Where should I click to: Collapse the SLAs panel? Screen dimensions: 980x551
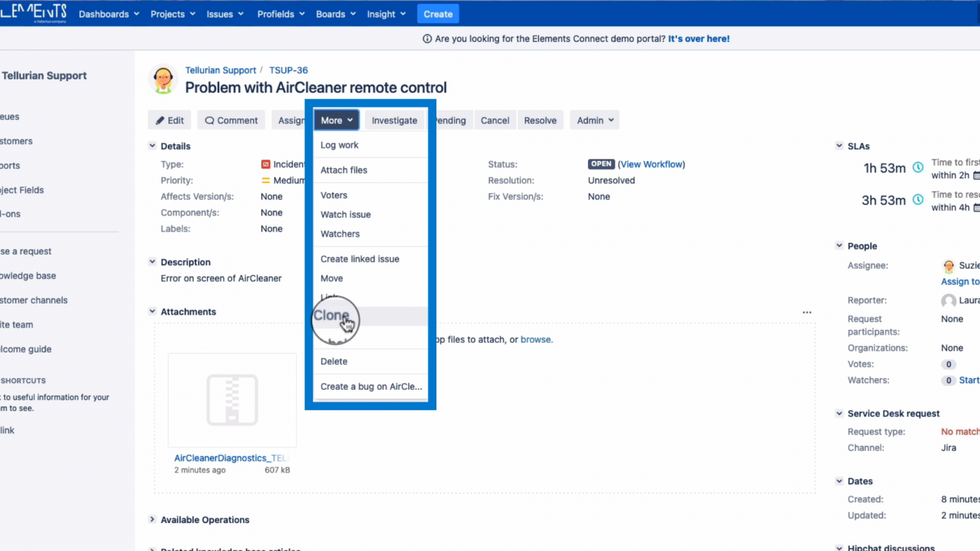coord(839,146)
